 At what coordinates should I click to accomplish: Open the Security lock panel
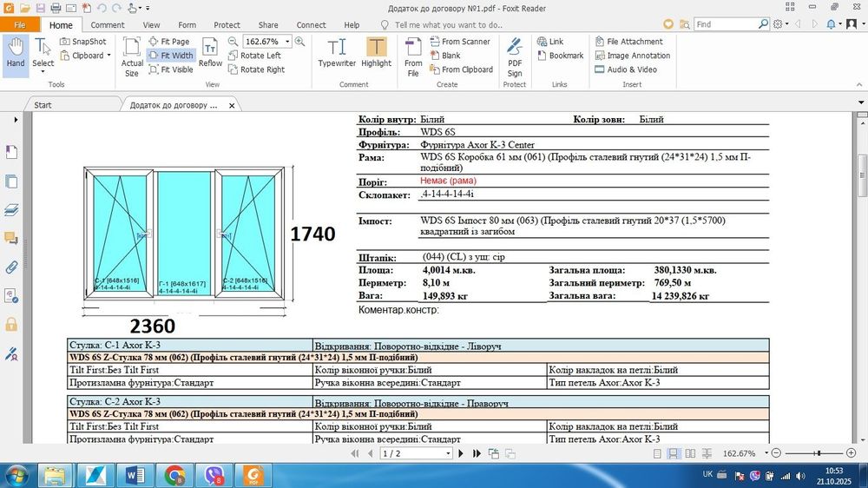click(x=11, y=324)
